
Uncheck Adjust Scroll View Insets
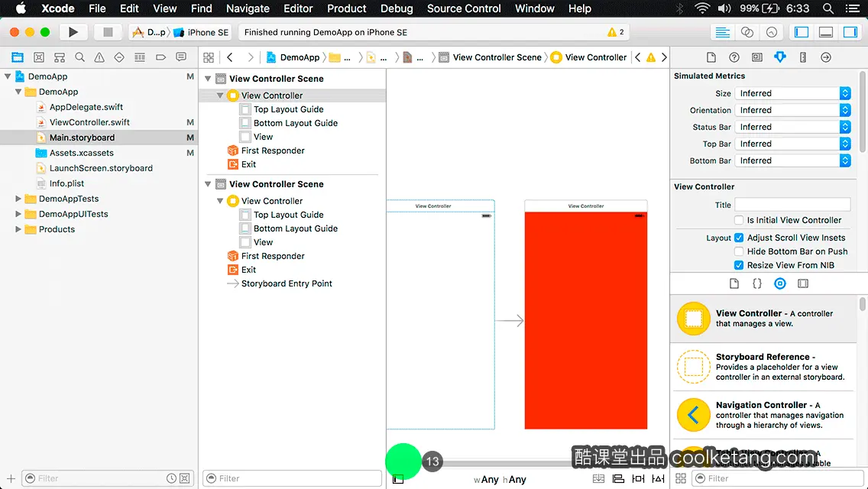tap(738, 238)
